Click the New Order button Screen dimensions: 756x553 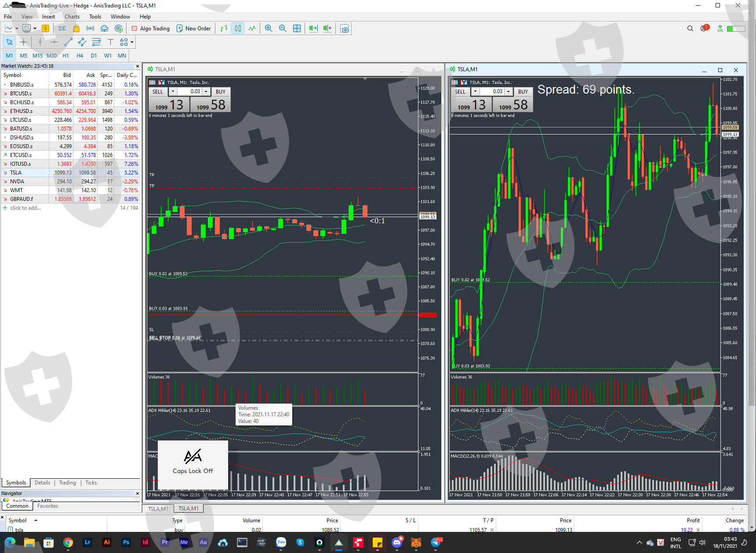coord(193,29)
